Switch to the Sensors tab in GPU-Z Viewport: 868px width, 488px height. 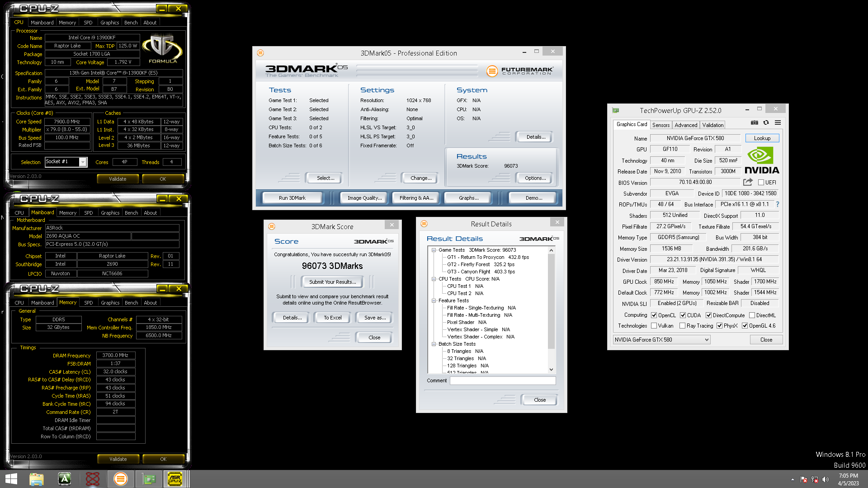[x=661, y=125]
